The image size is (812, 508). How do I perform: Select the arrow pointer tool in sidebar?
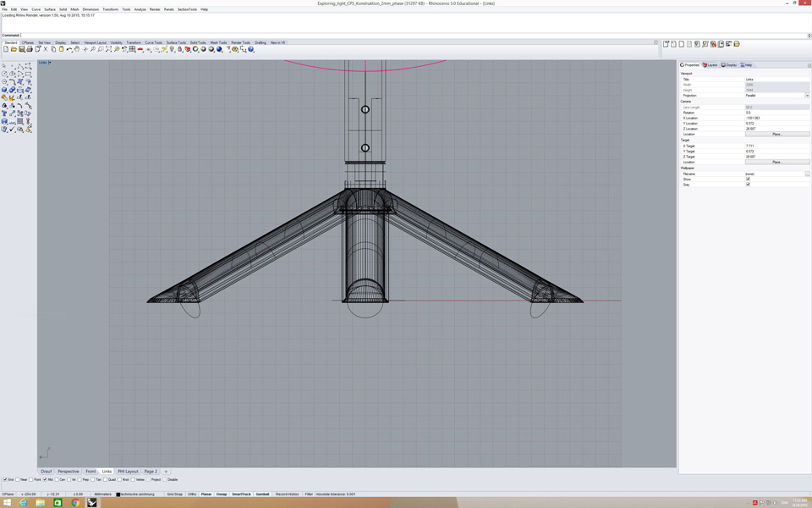pyautogui.click(x=3, y=66)
